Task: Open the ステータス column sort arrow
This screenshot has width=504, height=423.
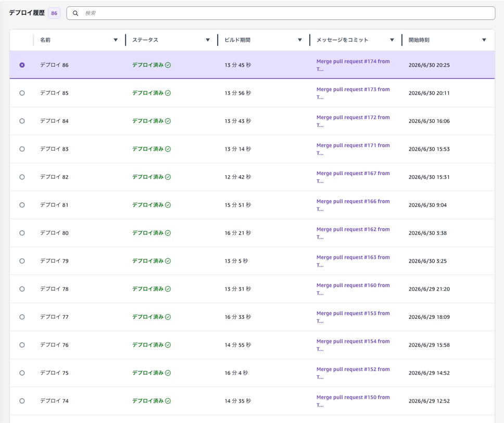Action: click(208, 40)
